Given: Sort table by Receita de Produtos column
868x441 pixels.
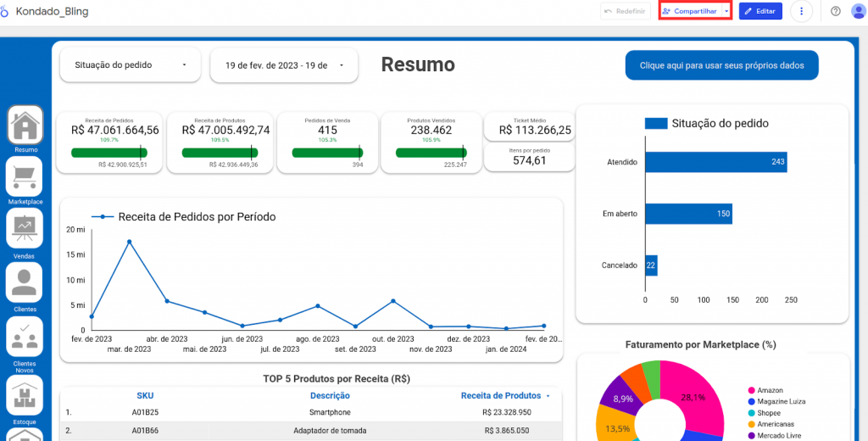Looking at the screenshot, I should click(500, 395).
